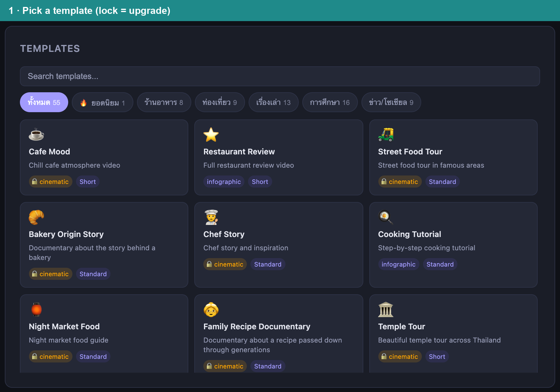Click the star icon on Restaurant Review

tap(211, 134)
